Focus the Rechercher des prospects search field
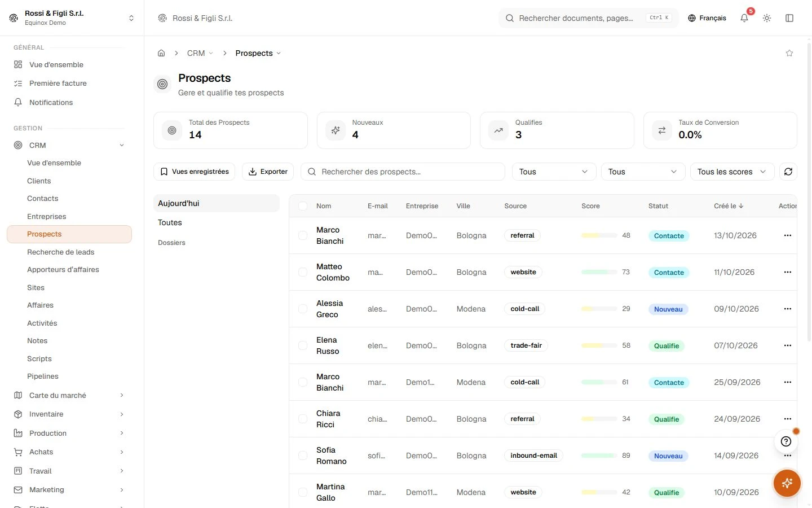 coord(403,172)
